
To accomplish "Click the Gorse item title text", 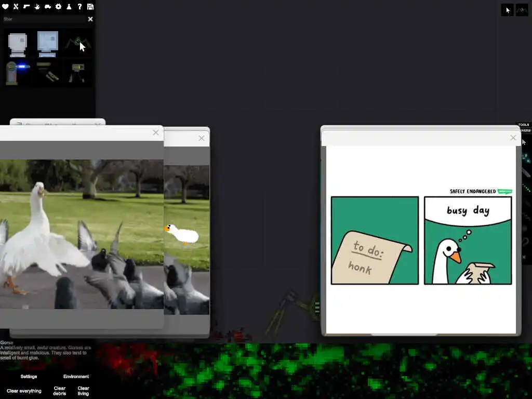I will point(6,343).
